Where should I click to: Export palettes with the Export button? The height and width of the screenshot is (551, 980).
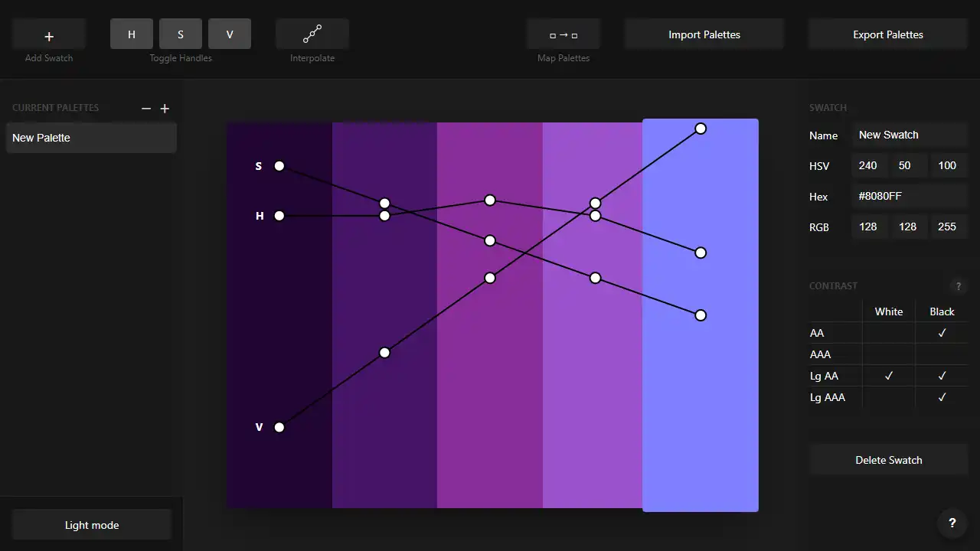pos(887,34)
